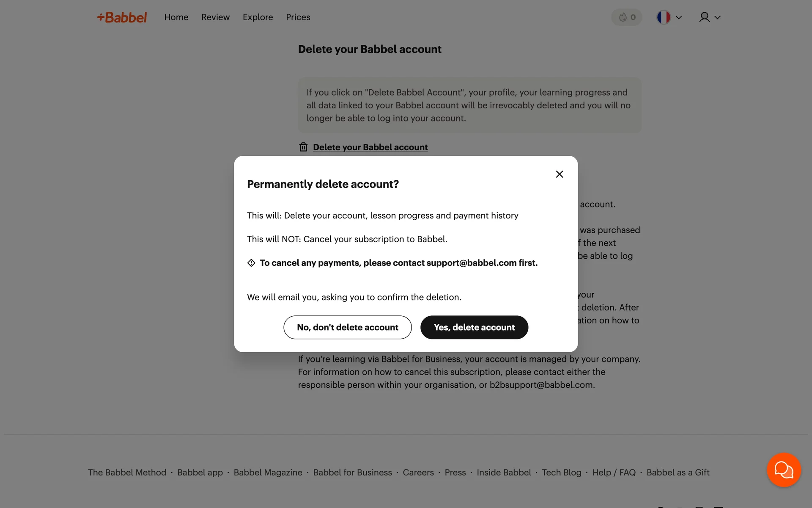The width and height of the screenshot is (812, 508).
Task: Expand the account menu chevron
Action: [718, 17]
